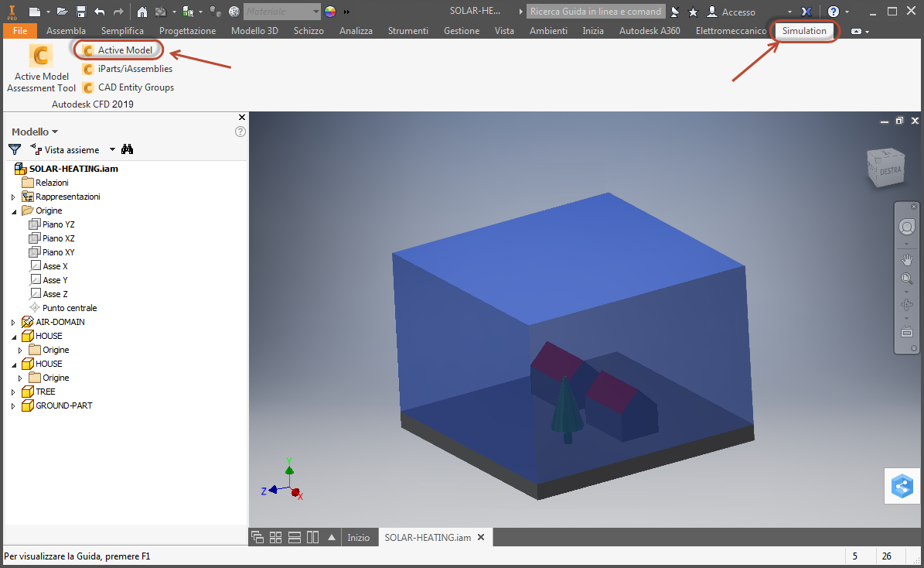This screenshot has width=924, height=568.
Task: Create a new file with the New icon
Action: tap(35, 11)
